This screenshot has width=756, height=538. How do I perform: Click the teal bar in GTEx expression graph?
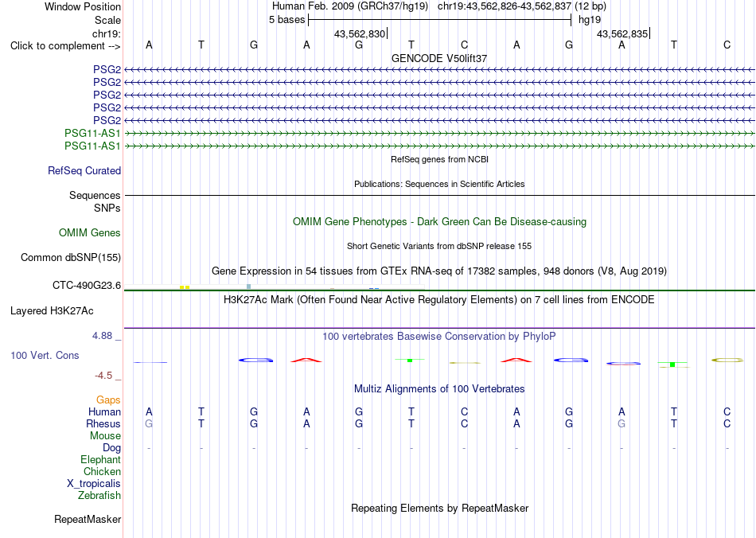[x=249, y=287]
